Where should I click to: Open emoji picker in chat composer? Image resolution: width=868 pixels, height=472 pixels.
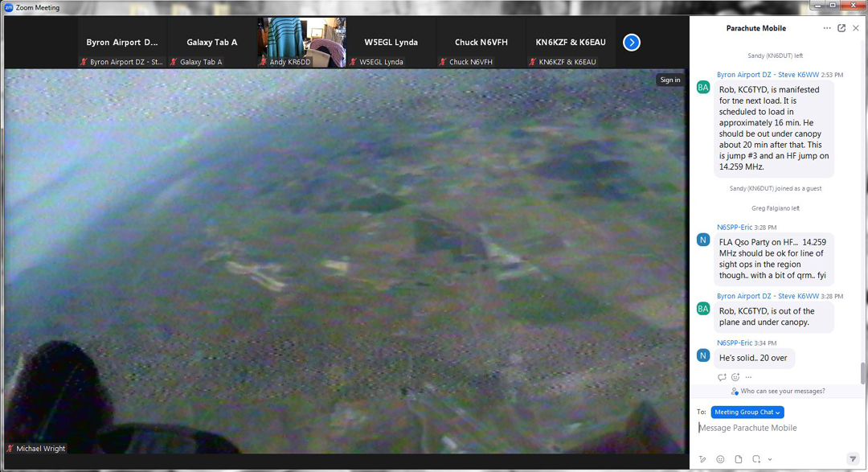[x=720, y=459]
